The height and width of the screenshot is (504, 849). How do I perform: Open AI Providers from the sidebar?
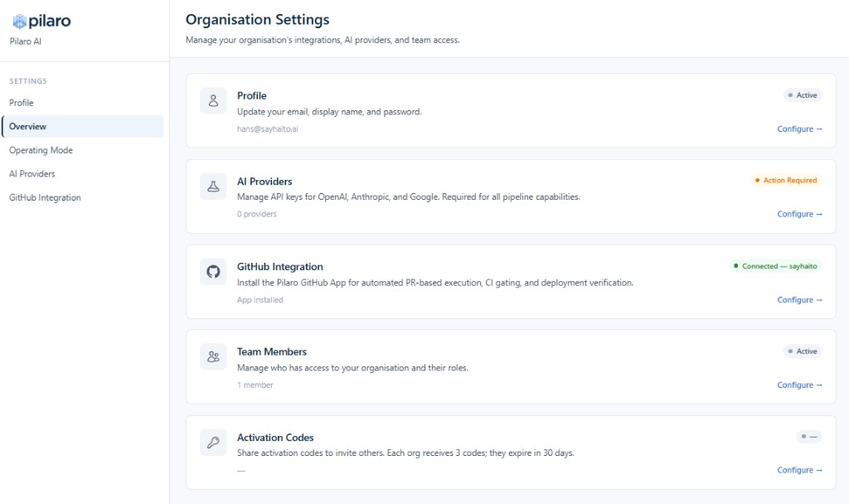pyautogui.click(x=32, y=174)
